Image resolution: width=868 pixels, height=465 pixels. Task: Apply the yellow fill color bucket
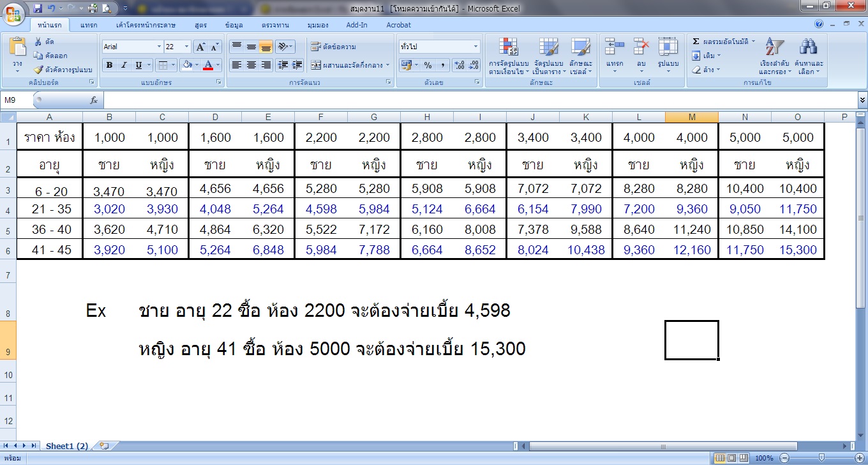[187, 65]
